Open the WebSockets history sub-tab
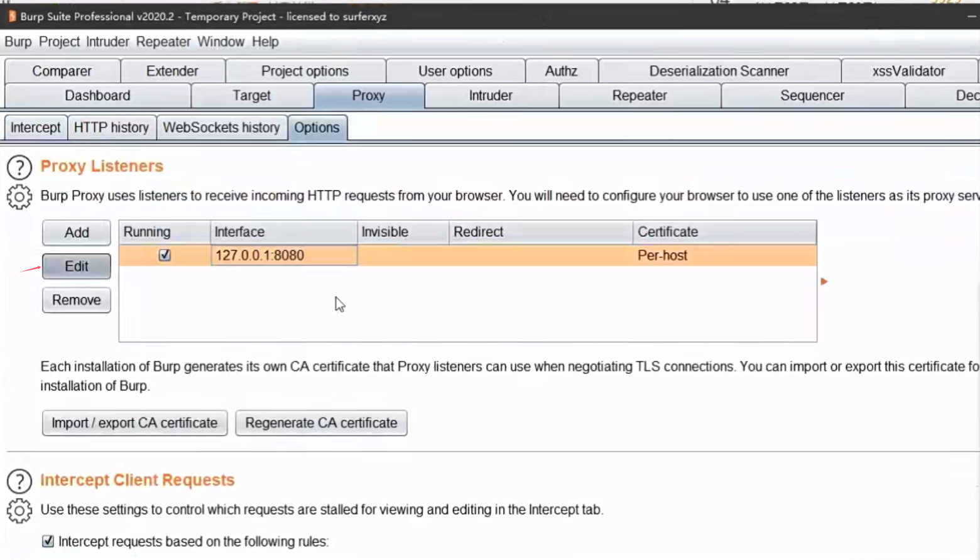This screenshot has width=980, height=560. point(221,128)
